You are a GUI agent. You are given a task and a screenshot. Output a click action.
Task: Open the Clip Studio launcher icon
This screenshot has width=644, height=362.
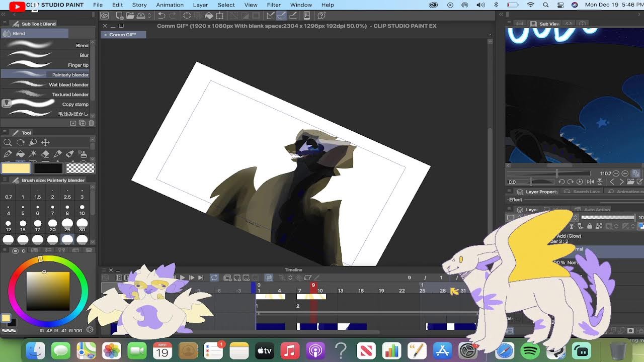[104, 16]
